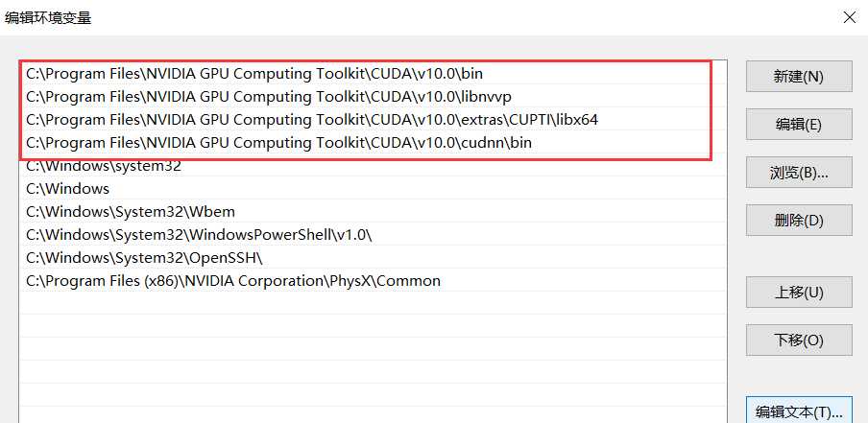Select the NVIDIA Corporation\PhysX\Common entry
Viewport: 868px width, 423px height.
point(233,281)
